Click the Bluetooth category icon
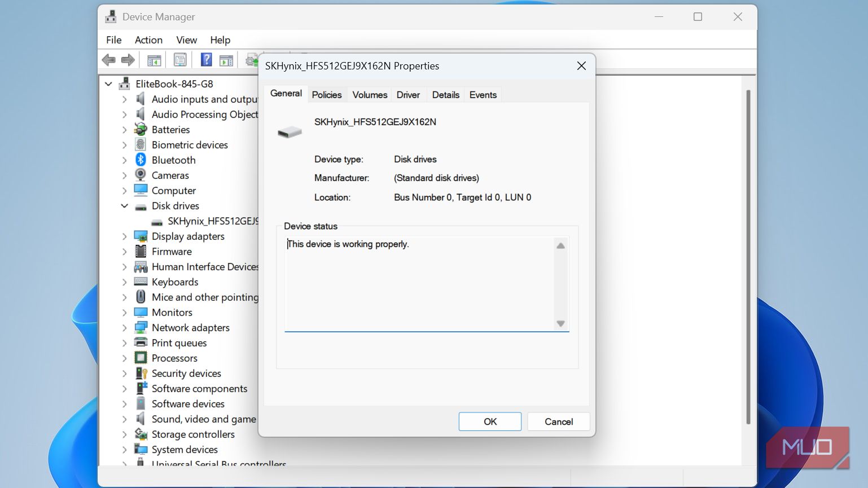The width and height of the screenshot is (868, 488). click(141, 160)
